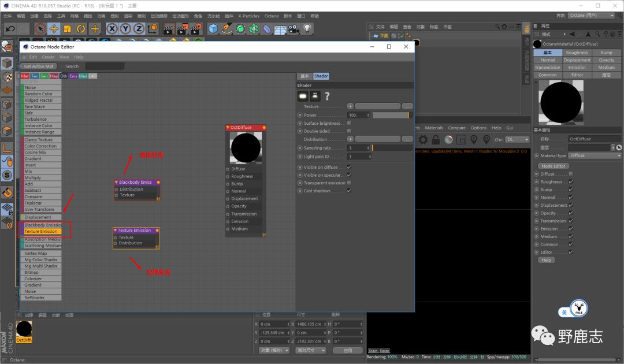The width and height of the screenshot is (624, 364).
Task: Open the Material type dropdown
Action: (x=595, y=155)
